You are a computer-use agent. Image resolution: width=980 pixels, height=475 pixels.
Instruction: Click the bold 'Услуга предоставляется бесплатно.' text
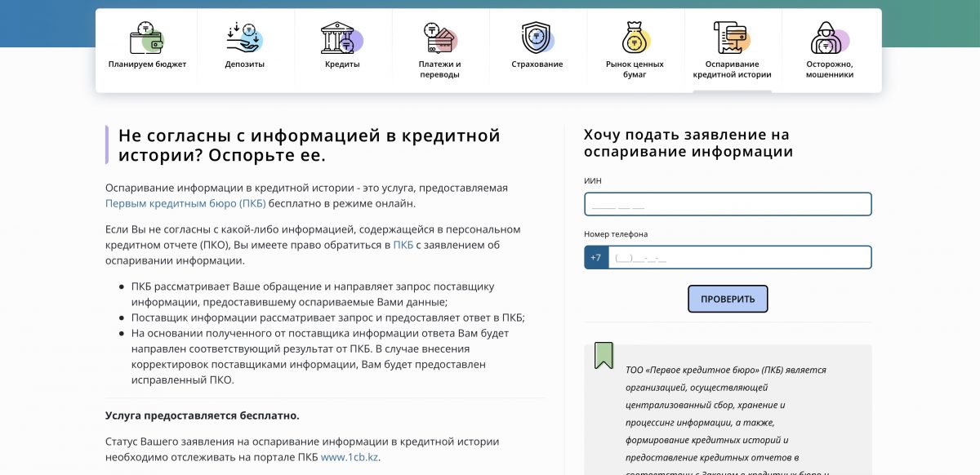(203, 415)
